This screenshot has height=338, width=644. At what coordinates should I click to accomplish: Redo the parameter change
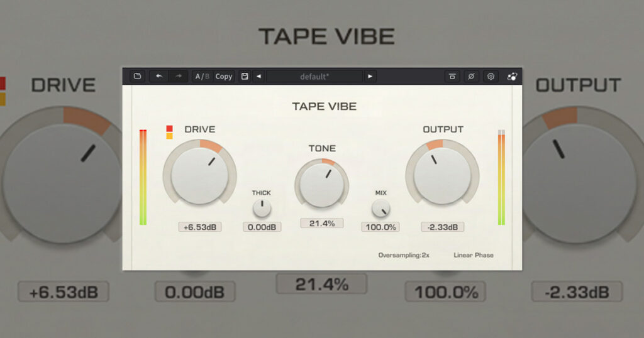click(x=178, y=76)
